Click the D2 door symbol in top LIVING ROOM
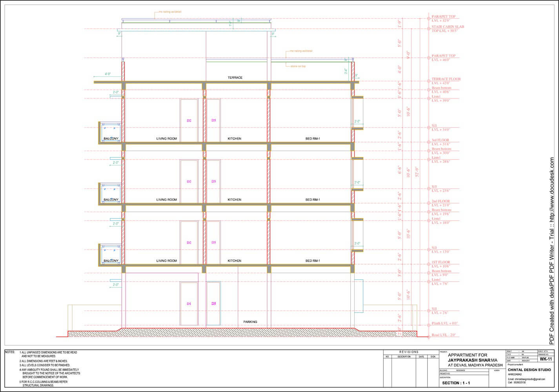Viewport: 559px width, 392px height. point(189,120)
